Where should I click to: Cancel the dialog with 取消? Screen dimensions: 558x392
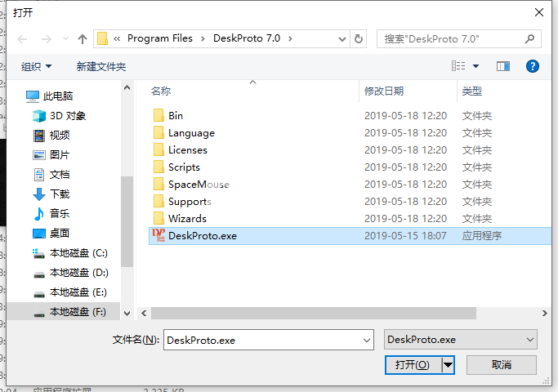pos(502,365)
